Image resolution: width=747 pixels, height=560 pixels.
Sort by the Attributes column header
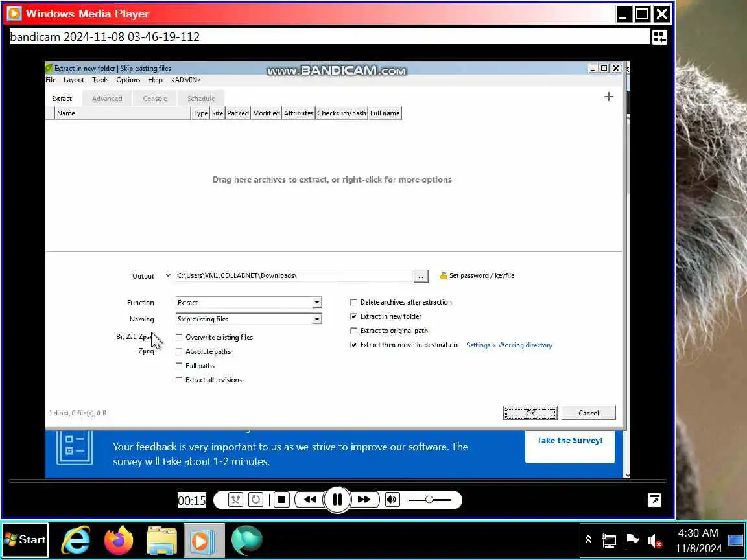pos(298,113)
